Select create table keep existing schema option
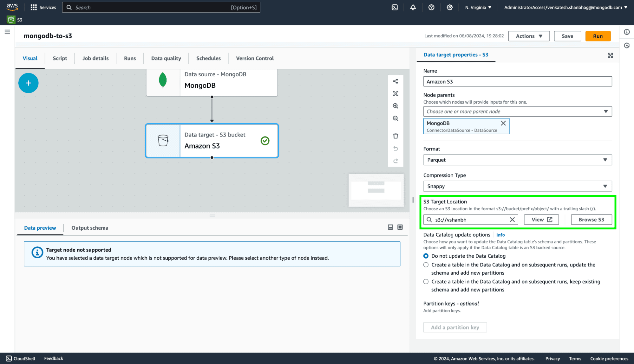This screenshot has width=634, height=364. [426, 282]
